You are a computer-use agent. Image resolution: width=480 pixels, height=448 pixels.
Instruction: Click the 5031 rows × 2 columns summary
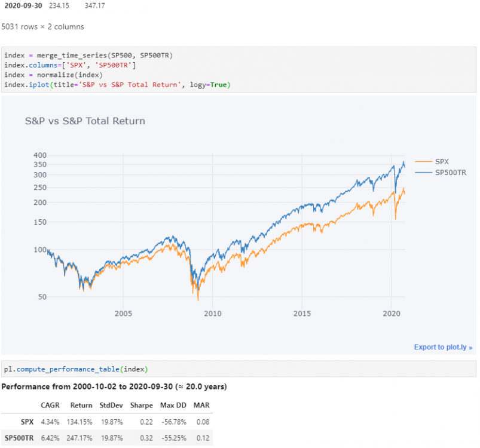coord(42,27)
